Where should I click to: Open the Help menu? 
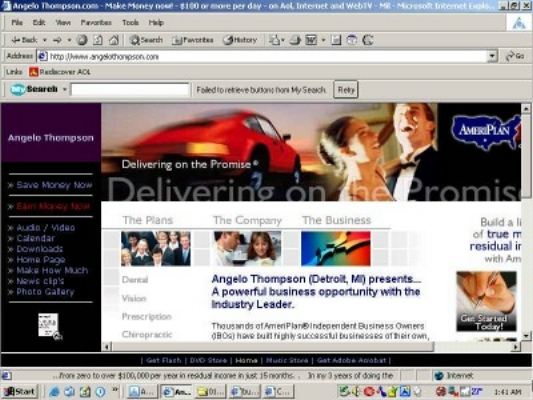(156, 22)
